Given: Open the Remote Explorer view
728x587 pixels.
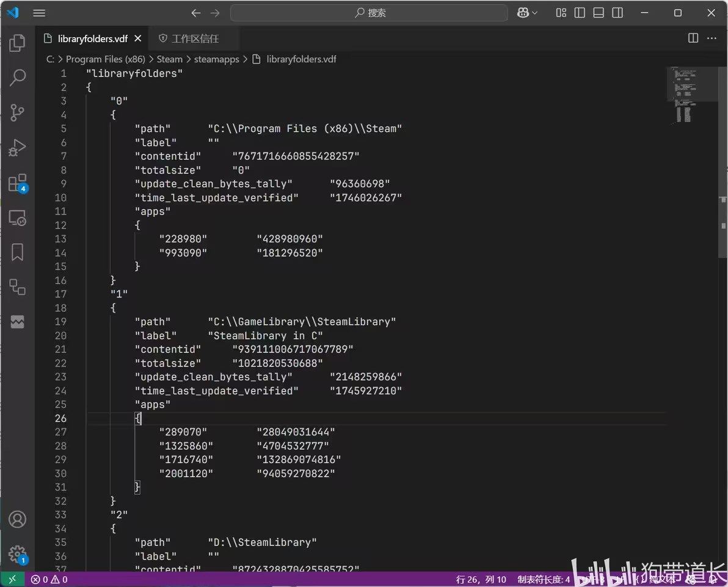Looking at the screenshot, I should tap(18, 217).
